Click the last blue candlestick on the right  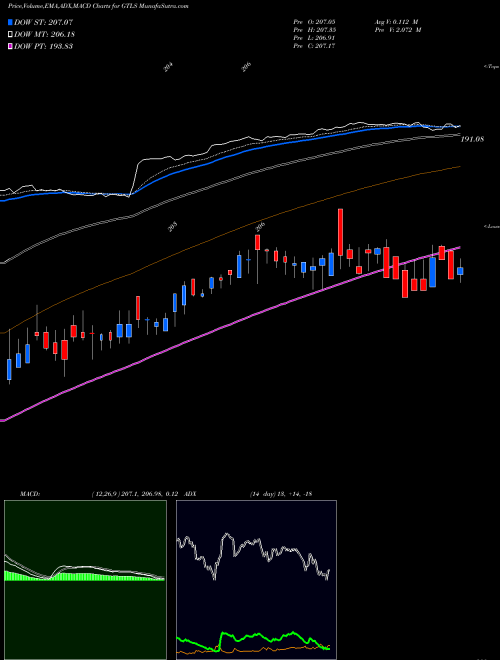460,271
